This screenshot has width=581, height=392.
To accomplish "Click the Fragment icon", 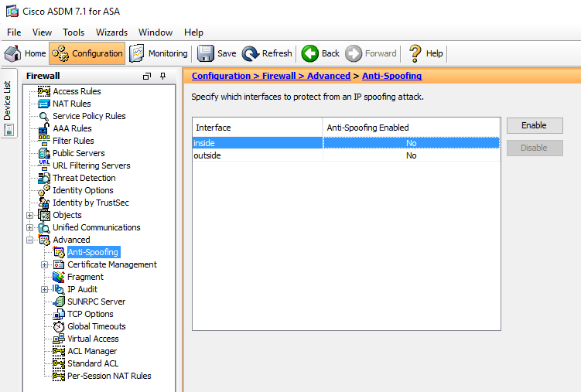I will coord(59,277).
